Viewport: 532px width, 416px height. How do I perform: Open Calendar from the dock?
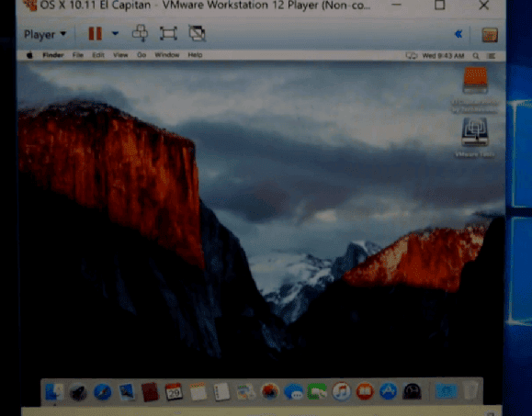click(x=174, y=392)
